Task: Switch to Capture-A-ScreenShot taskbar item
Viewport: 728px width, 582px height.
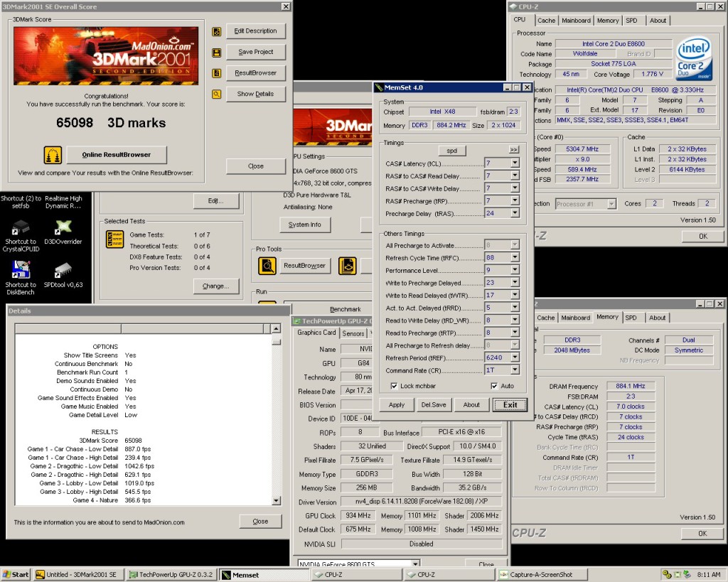Action: pyautogui.click(x=541, y=575)
